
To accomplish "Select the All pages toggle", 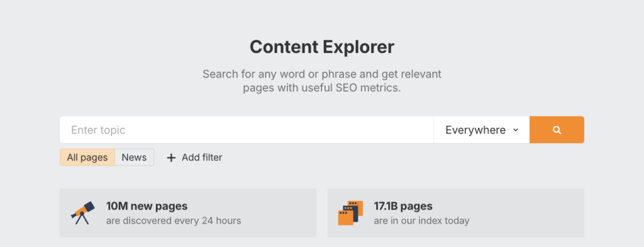I will click(x=87, y=158).
